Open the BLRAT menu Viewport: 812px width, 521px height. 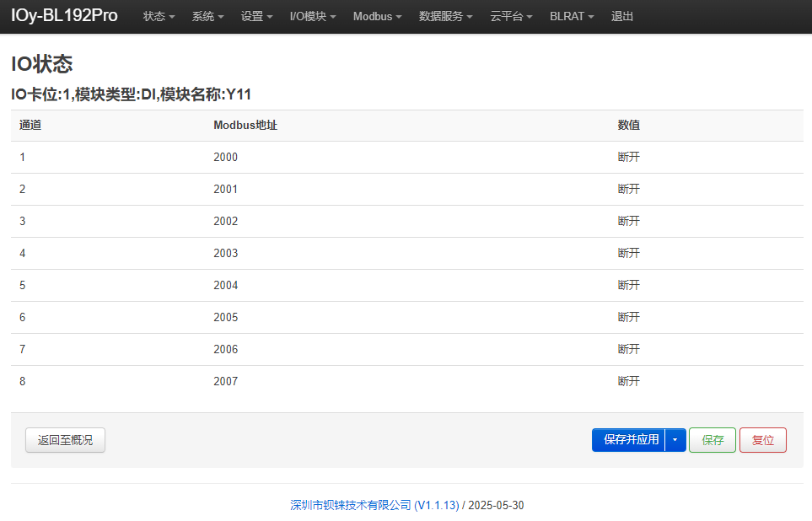(x=572, y=16)
